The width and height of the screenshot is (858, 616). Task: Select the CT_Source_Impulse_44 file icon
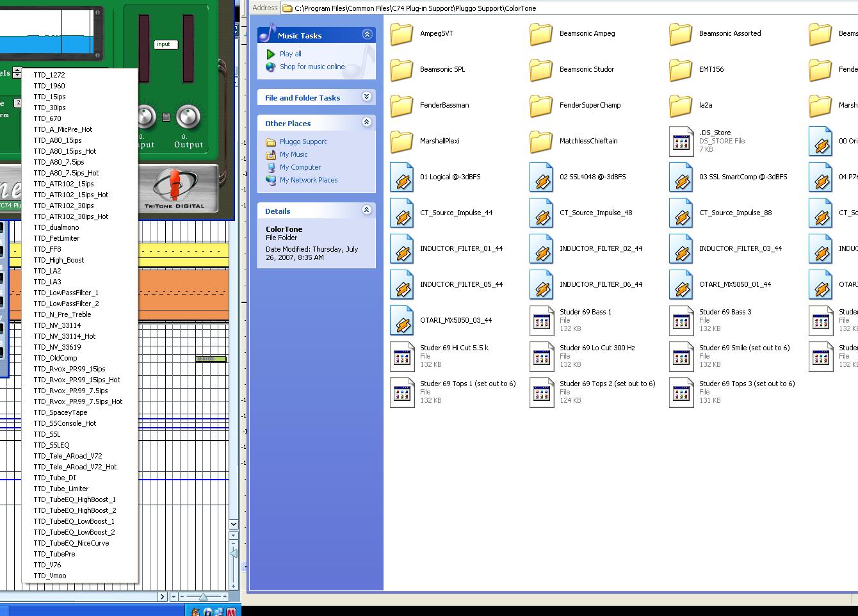coord(402,213)
